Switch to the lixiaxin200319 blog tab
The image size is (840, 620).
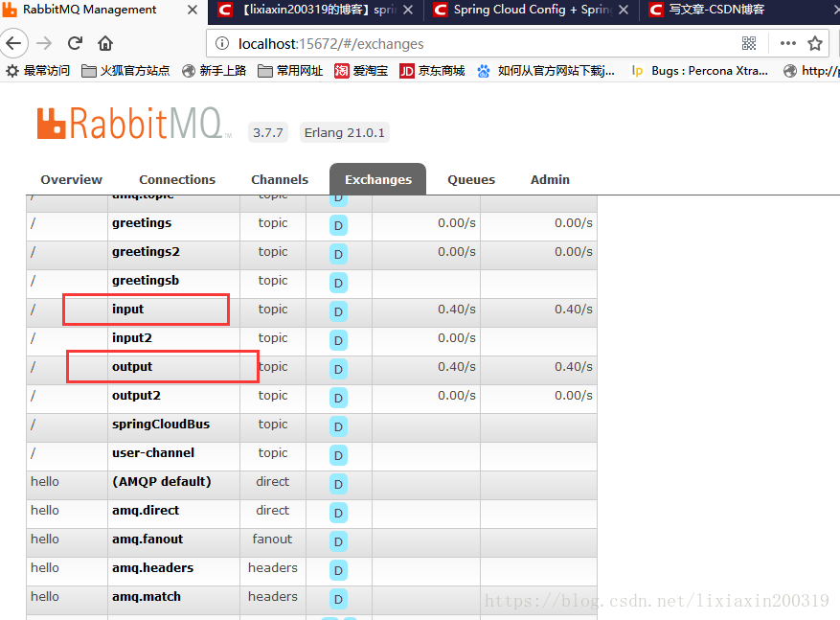tap(316, 11)
